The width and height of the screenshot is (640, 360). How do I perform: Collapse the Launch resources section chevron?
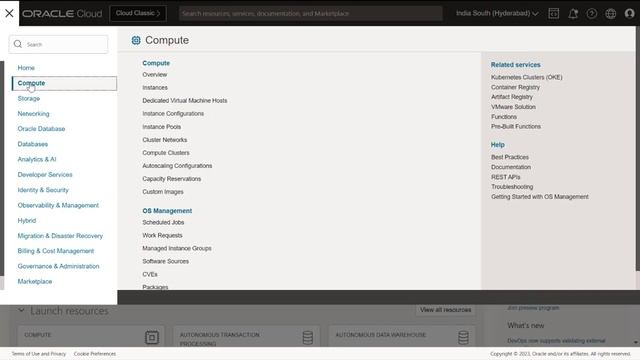click(x=21, y=311)
